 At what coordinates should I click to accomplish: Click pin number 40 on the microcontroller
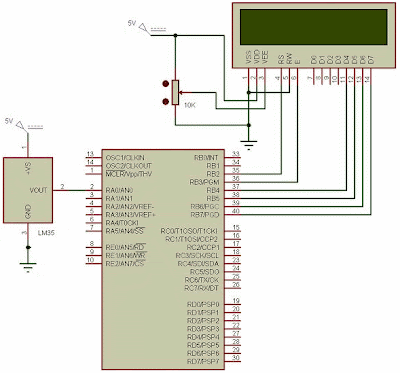[236, 211]
